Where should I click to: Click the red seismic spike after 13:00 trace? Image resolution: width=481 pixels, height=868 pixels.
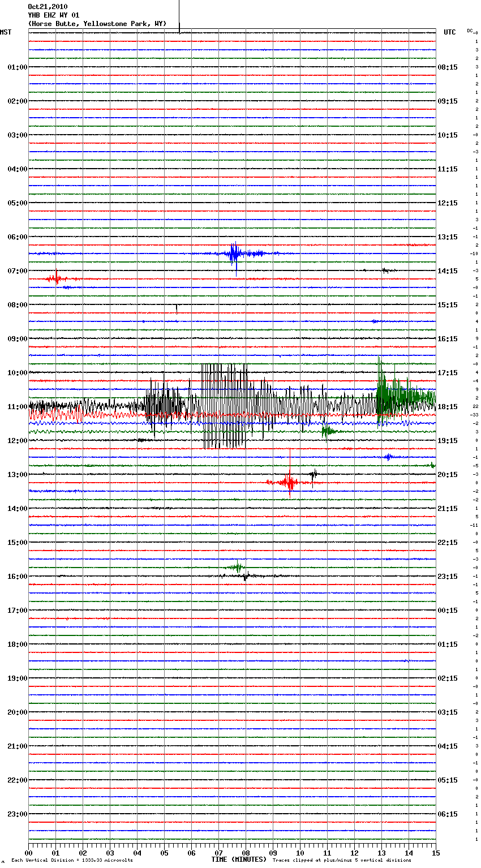coord(289,482)
